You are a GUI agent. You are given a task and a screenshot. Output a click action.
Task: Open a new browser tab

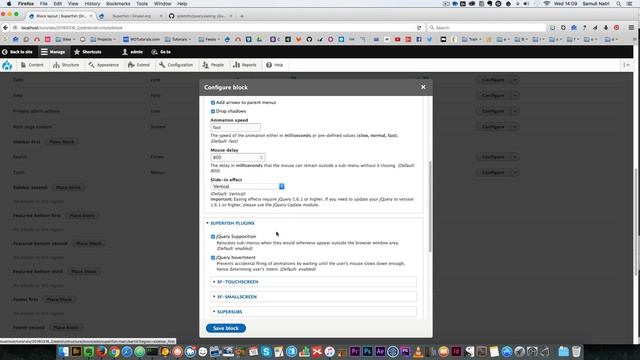click(x=242, y=16)
